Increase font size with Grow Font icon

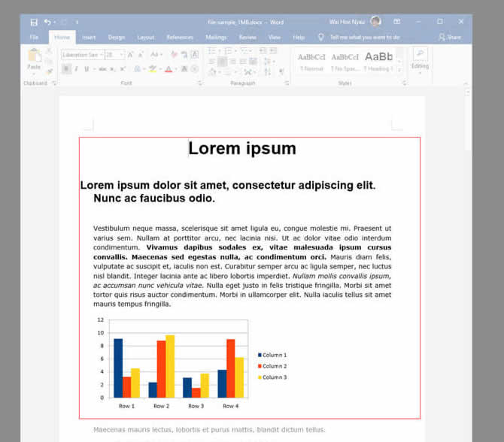130,55
